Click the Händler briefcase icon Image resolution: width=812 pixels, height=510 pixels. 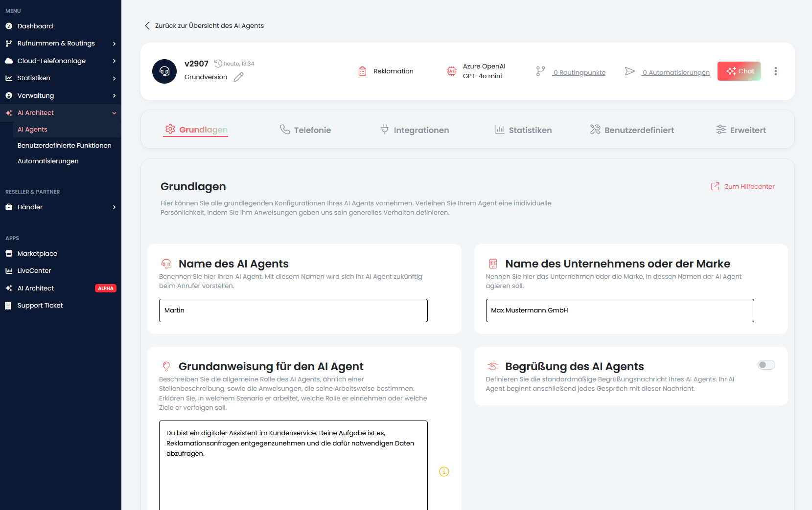click(9, 207)
